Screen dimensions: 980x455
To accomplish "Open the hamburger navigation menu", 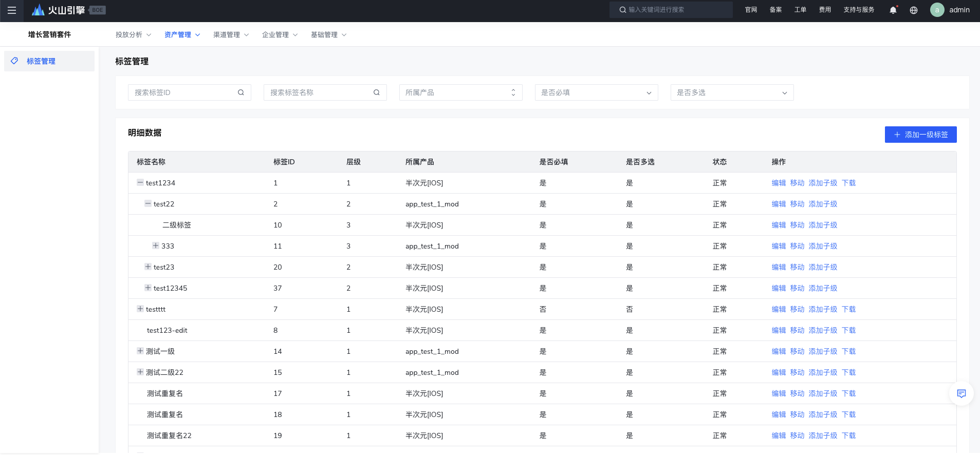I will click(11, 10).
